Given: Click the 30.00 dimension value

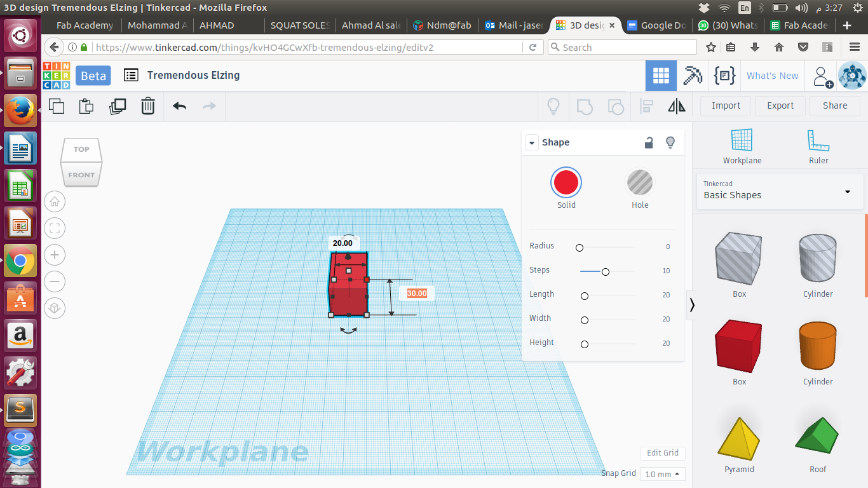Looking at the screenshot, I should (417, 293).
